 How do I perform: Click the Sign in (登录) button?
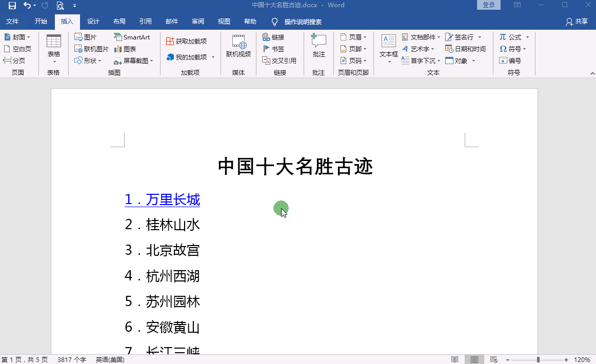[x=489, y=5]
